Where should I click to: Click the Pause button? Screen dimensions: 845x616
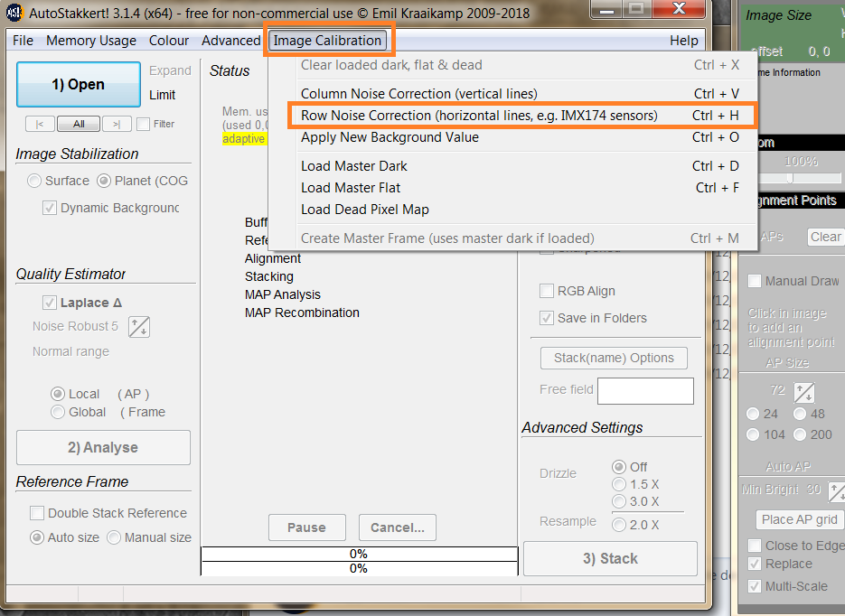pyautogui.click(x=306, y=527)
